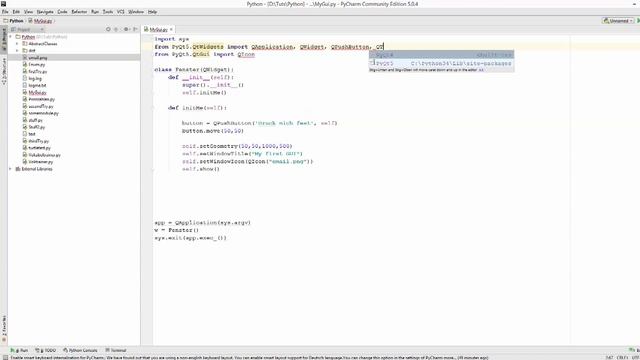This screenshot has height=360, width=640.
Task: Open the Terminal tool window
Action: click(116, 350)
